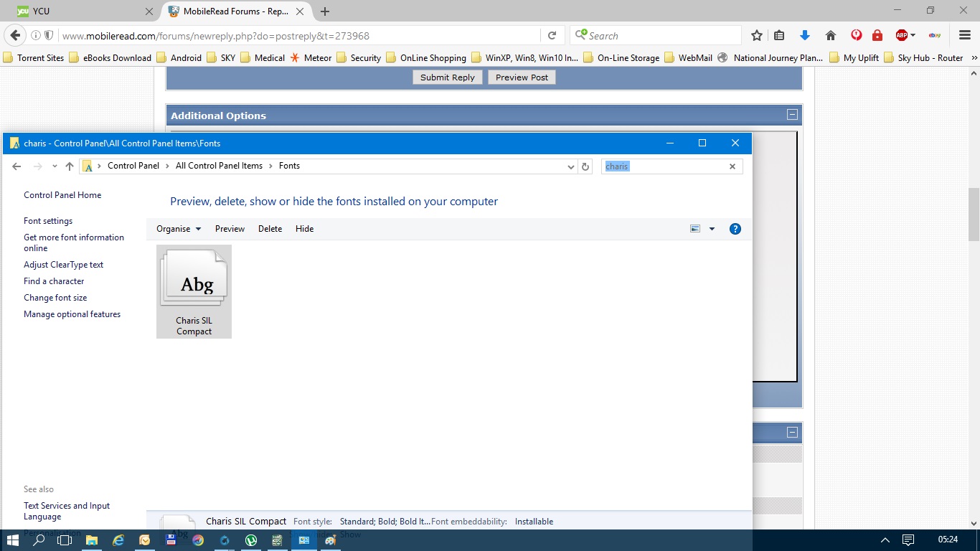The width and height of the screenshot is (980, 551).
Task: Click Preview Post button
Action: [522, 77]
